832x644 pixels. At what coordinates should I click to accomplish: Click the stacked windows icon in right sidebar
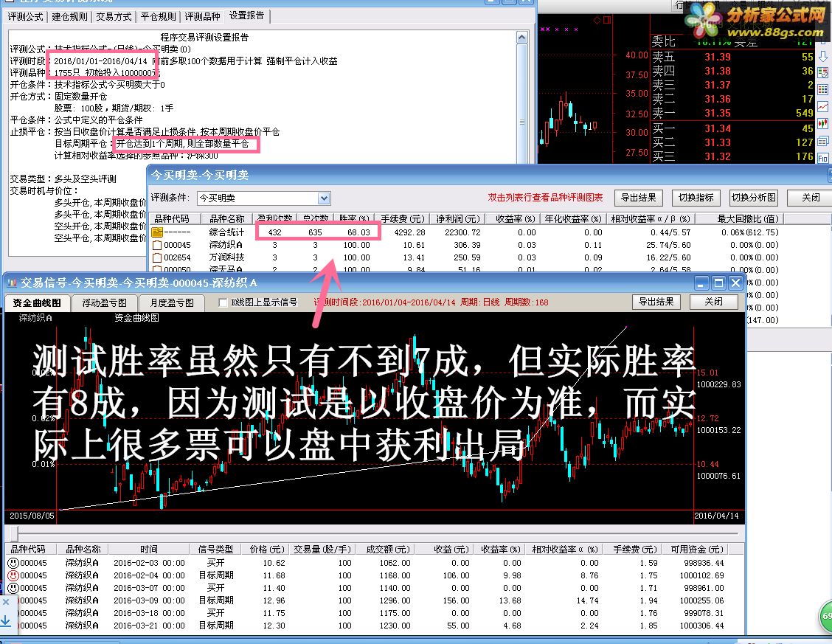click(823, 141)
